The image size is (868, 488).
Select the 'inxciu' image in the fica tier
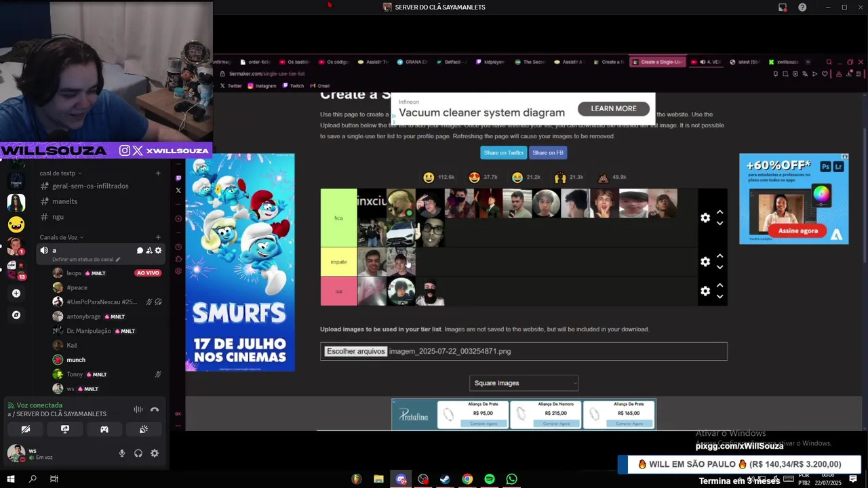click(372, 203)
